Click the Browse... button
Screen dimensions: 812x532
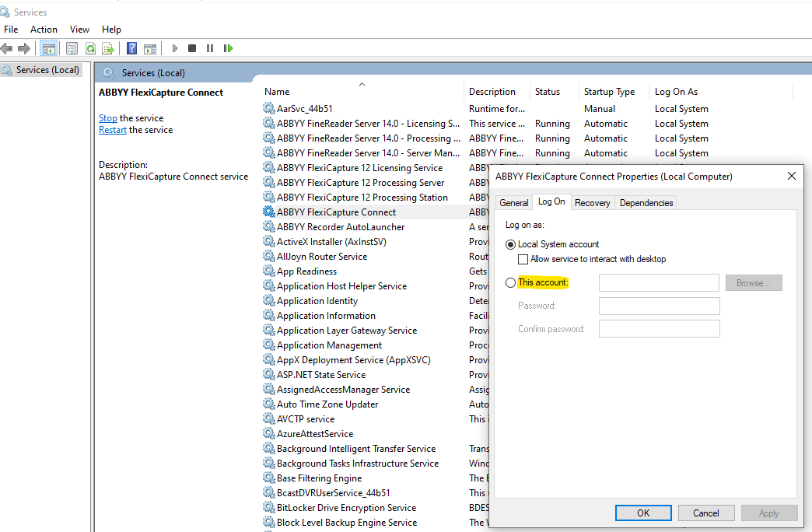coord(754,283)
